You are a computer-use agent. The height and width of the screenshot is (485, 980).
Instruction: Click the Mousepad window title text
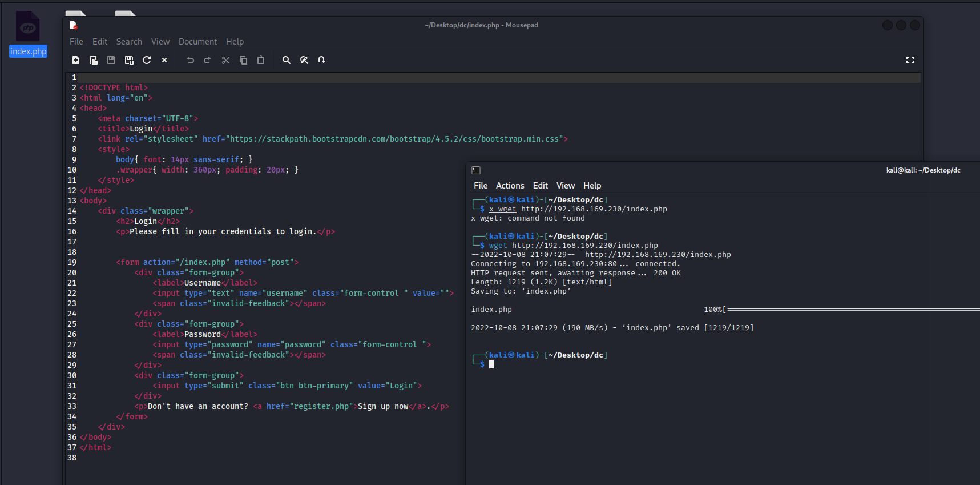click(481, 25)
